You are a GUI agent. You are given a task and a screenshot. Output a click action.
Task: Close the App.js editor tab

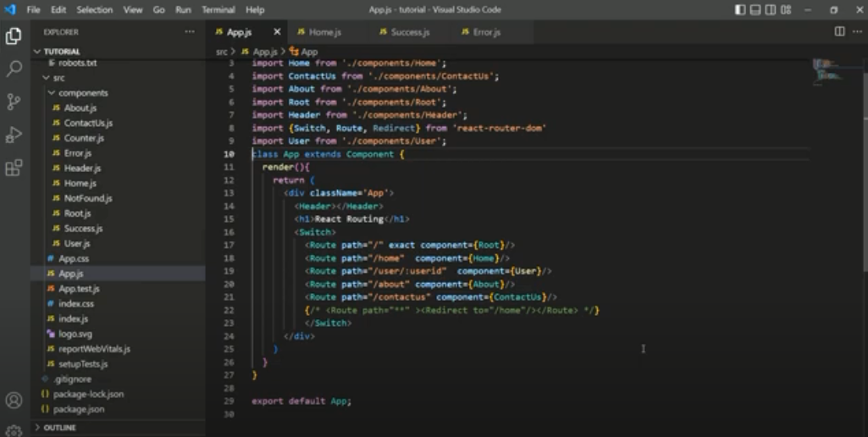tap(278, 31)
